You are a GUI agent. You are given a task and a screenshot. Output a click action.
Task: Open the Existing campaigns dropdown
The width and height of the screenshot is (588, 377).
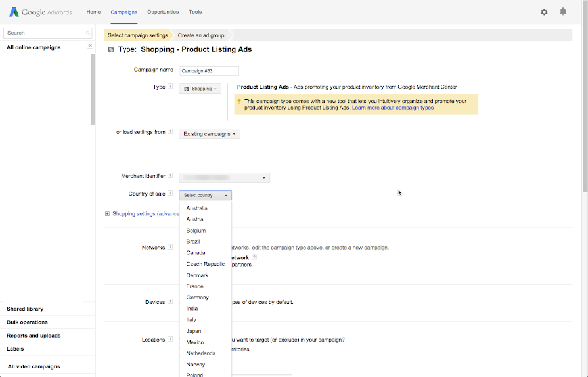(210, 134)
